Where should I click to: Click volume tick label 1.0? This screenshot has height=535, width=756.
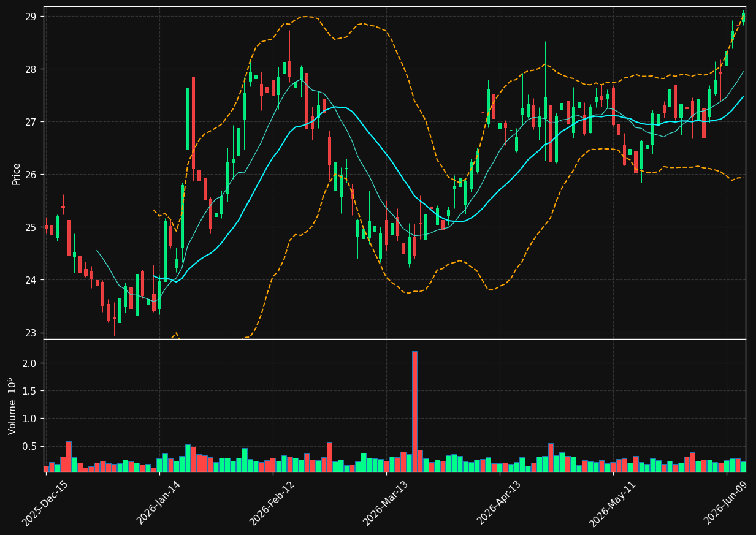[x=30, y=419]
